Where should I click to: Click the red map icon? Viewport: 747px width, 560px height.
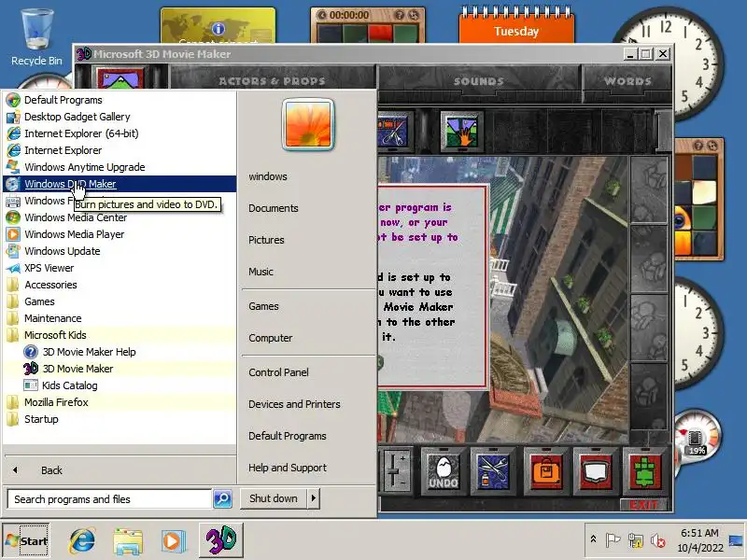(x=596, y=471)
